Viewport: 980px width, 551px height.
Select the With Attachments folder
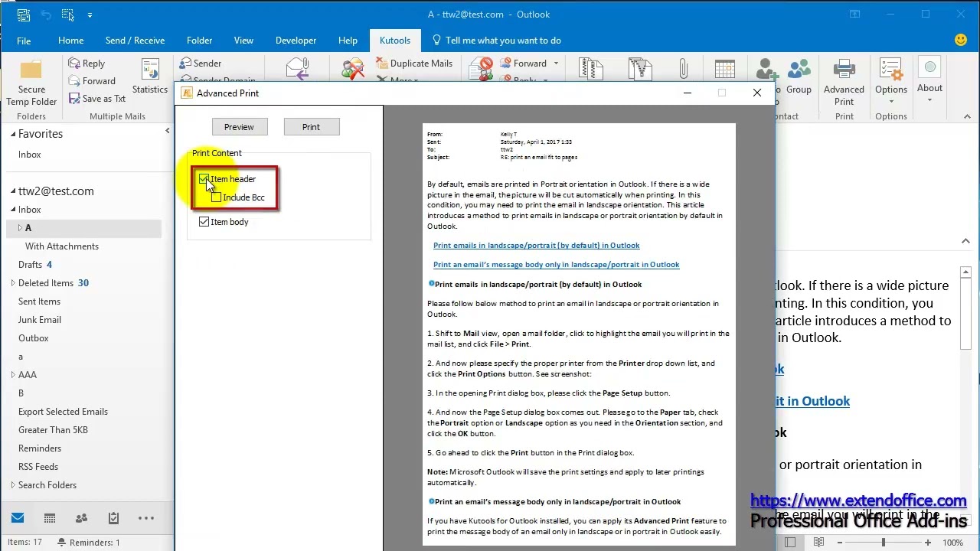coord(62,246)
